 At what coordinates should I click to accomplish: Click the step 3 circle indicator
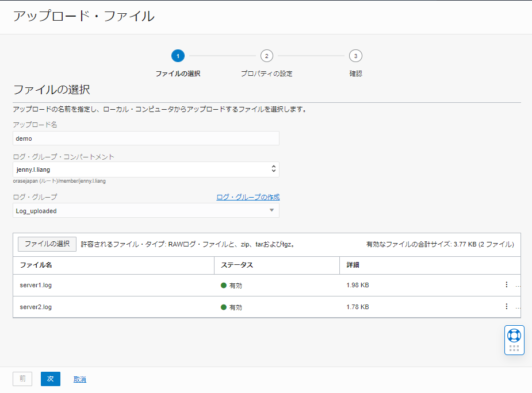tap(355, 56)
